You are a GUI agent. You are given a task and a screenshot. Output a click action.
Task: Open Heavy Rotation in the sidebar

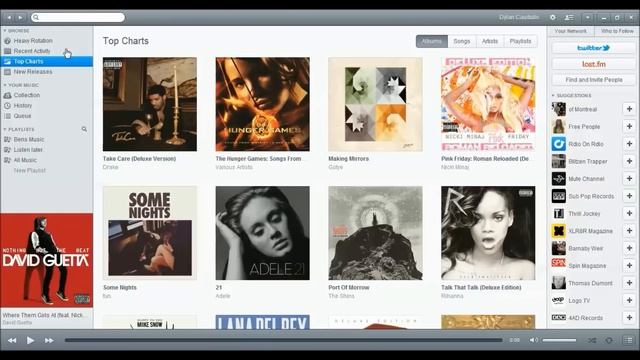coord(33,41)
